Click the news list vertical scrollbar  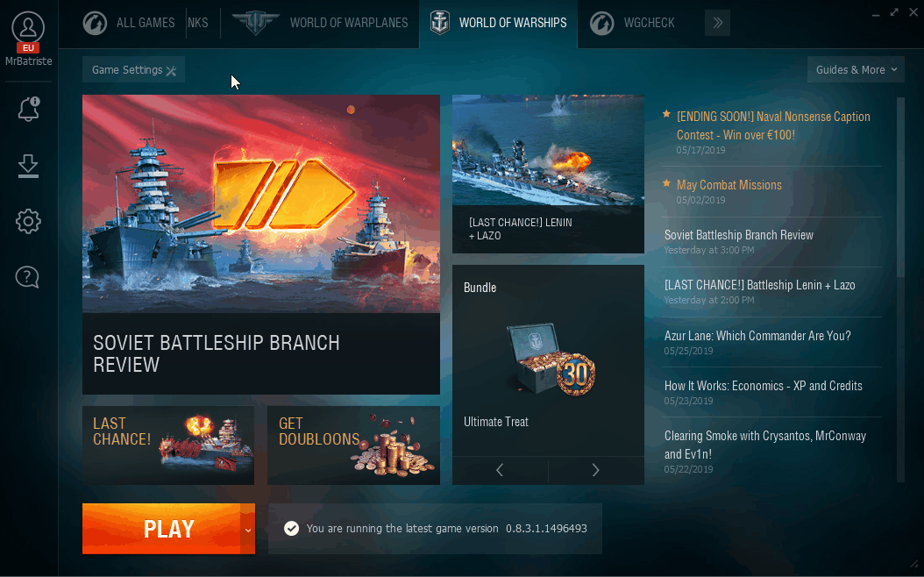899,188
